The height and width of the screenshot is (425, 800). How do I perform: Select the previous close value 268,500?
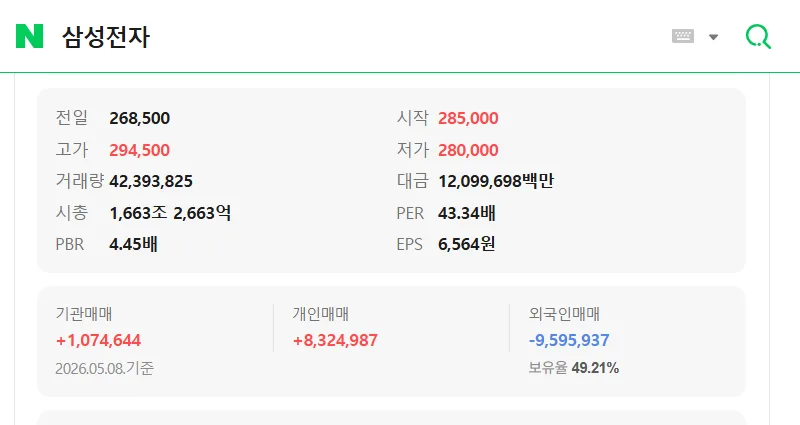[x=139, y=118]
